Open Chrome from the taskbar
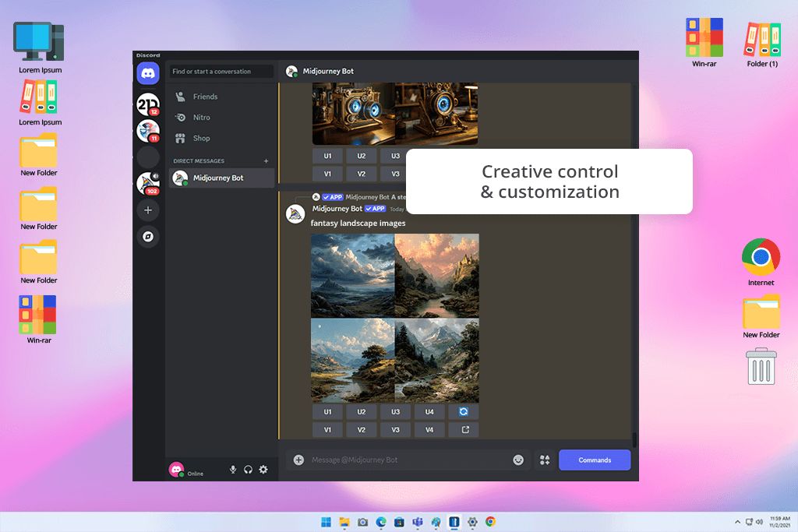Screen dimensions: 798x532 tap(491, 522)
